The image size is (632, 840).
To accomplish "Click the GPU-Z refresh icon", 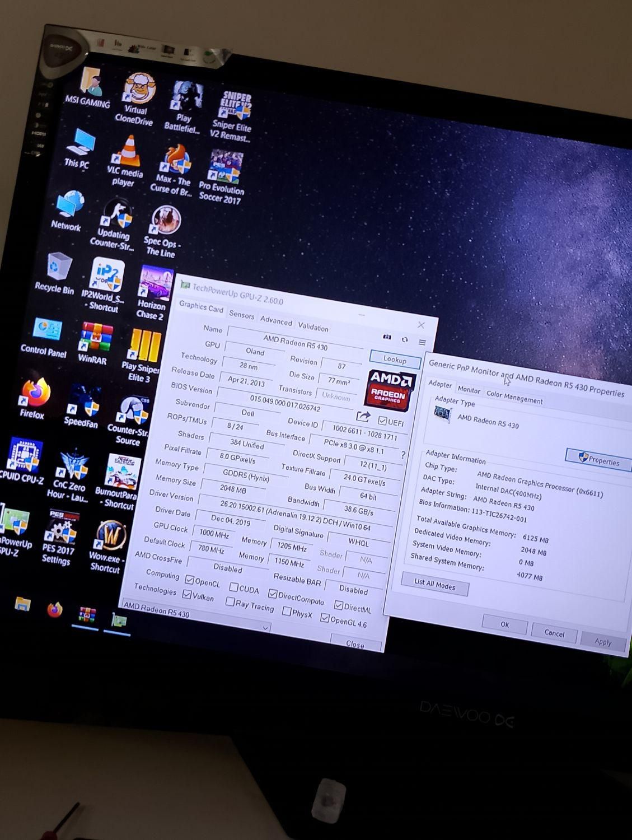I will point(405,339).
